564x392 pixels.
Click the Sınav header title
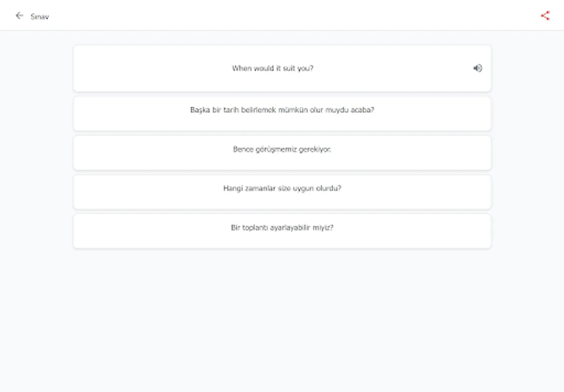[x=40, y=17]
